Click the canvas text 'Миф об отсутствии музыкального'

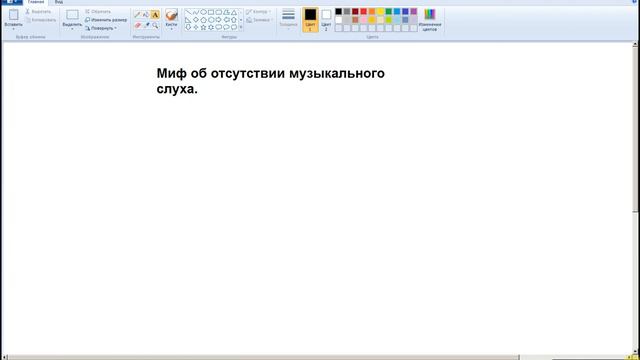pyautogui.click(x=271, y=73)
